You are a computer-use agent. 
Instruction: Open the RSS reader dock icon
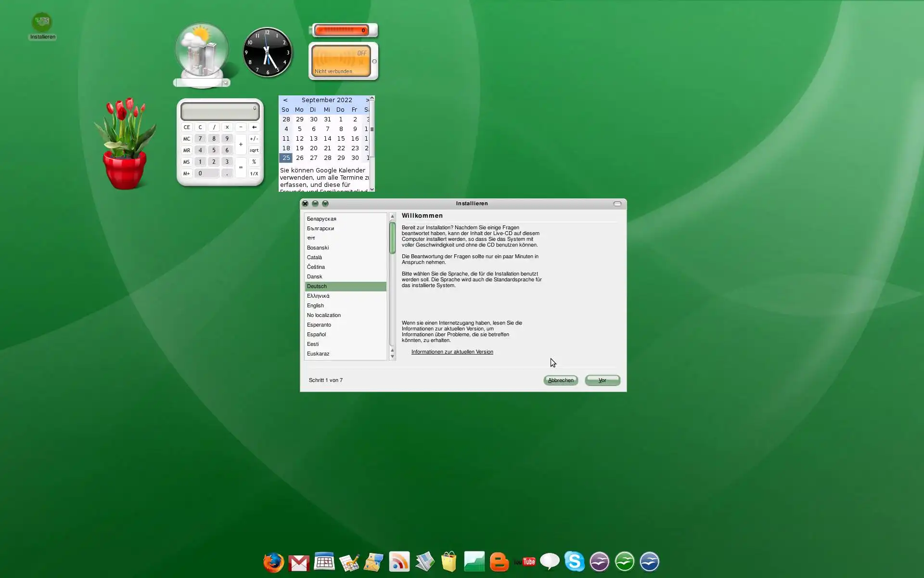point(399,562)
